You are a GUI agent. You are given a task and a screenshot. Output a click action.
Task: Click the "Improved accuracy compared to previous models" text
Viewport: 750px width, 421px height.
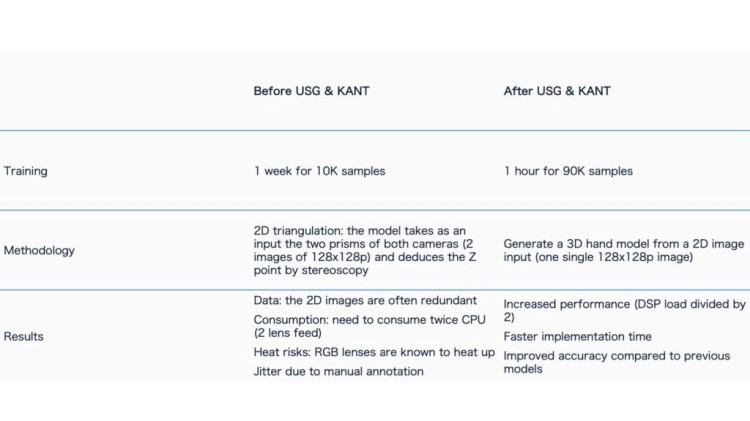click(x=616, y=362)
